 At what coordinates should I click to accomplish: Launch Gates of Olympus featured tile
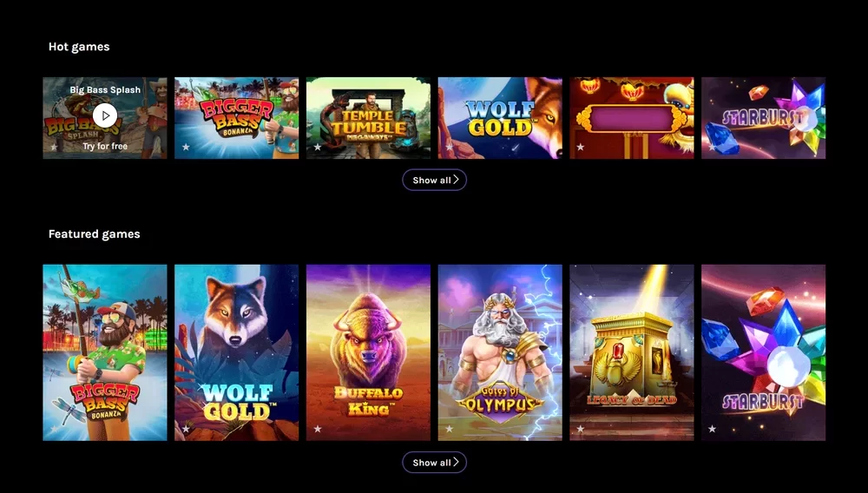pyautogui.click(x=500, y=352)
